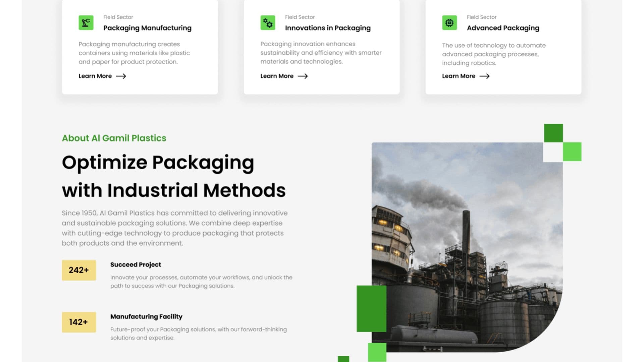The image size is (644, 362).
Task: Click dark green square above factory image
Action: tap(553, 133)
